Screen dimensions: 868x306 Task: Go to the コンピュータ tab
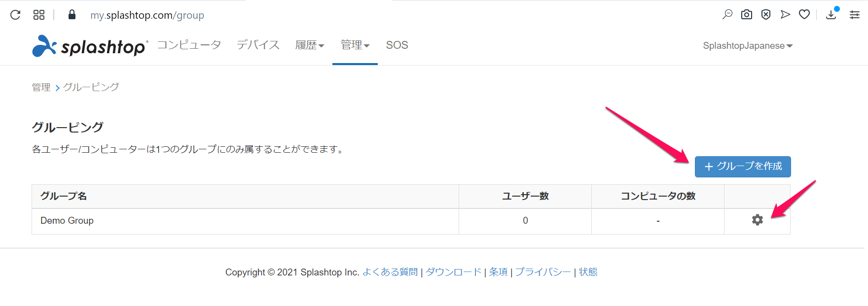[x=189, y=45]
